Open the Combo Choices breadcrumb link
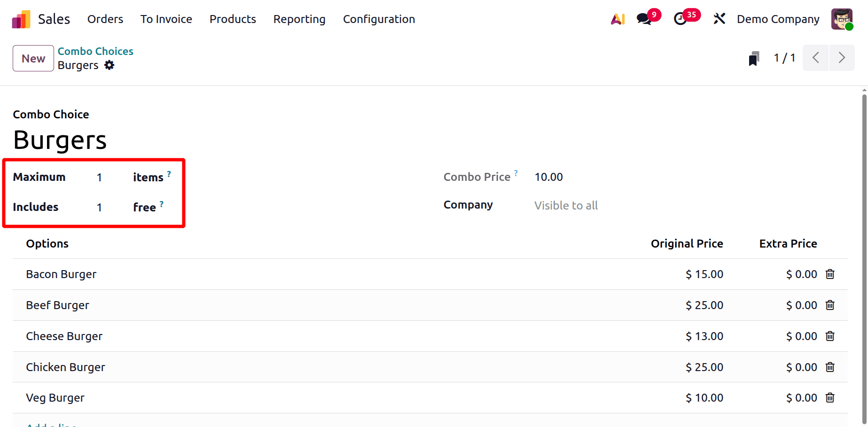Image resolution: width=868 pixels, height=427 pixels. 95,51
